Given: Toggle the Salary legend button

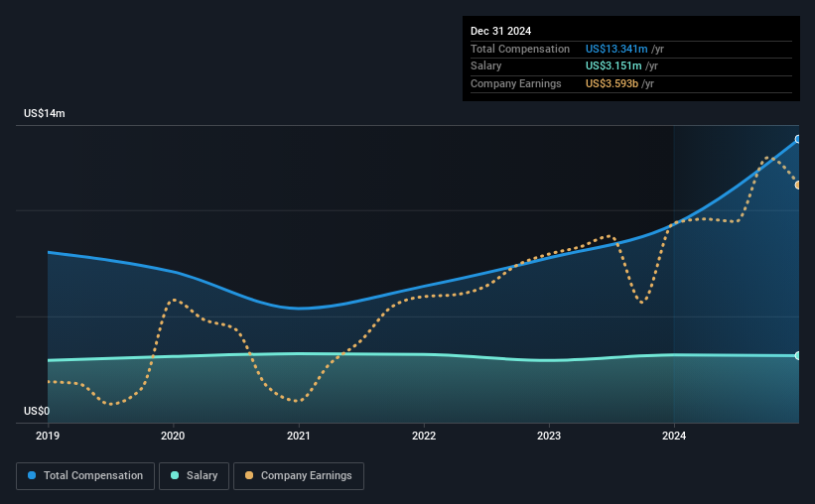Looking at the screenshot, I should point(194,476).
